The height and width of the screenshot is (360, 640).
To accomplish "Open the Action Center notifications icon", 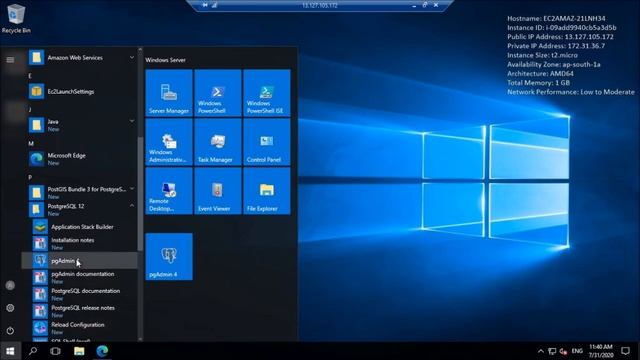I will (x=625, y=351).
